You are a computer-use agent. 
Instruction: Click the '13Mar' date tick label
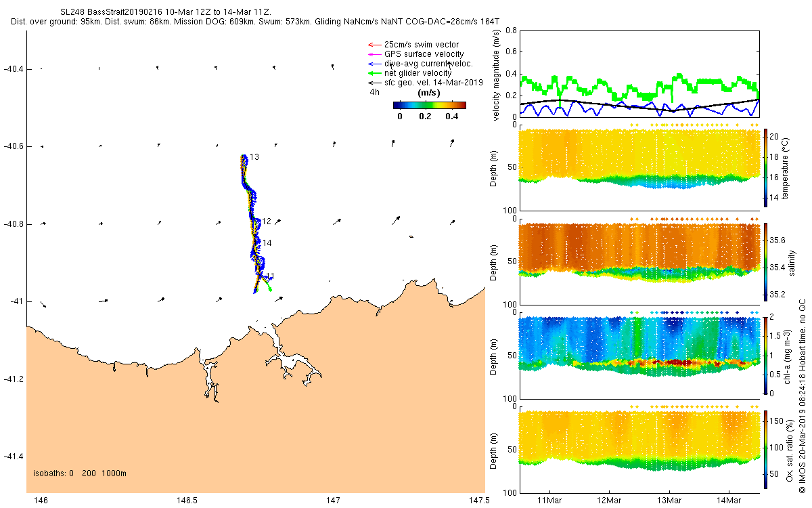click(x=669, y=501)
